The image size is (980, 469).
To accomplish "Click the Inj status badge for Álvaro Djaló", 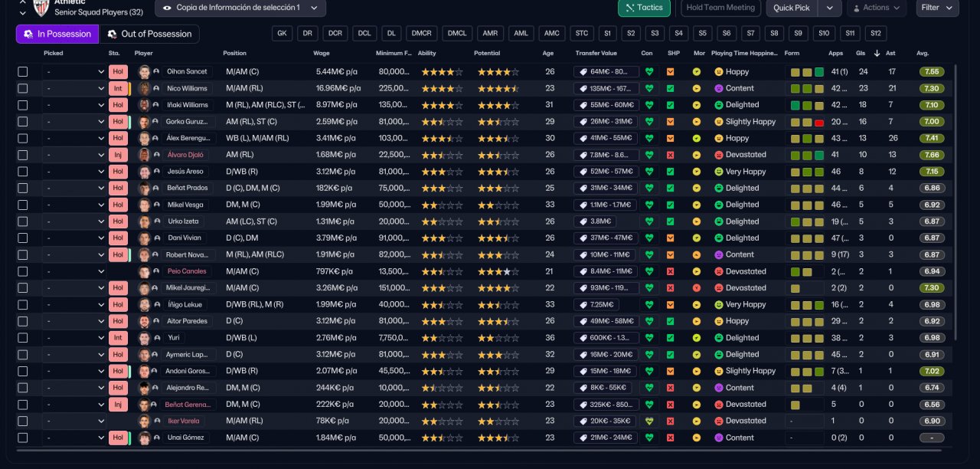I will click(x=117, y=155).
